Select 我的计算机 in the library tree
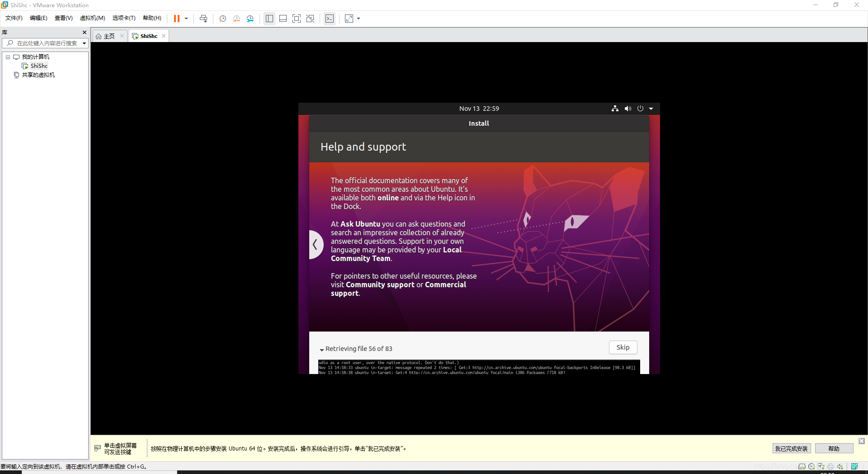The image size is (868, 474). pos(36,57)
